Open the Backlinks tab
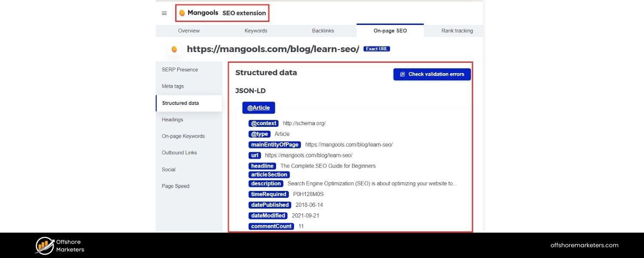This screenshot has height=258, width=644. pos(323,31)
